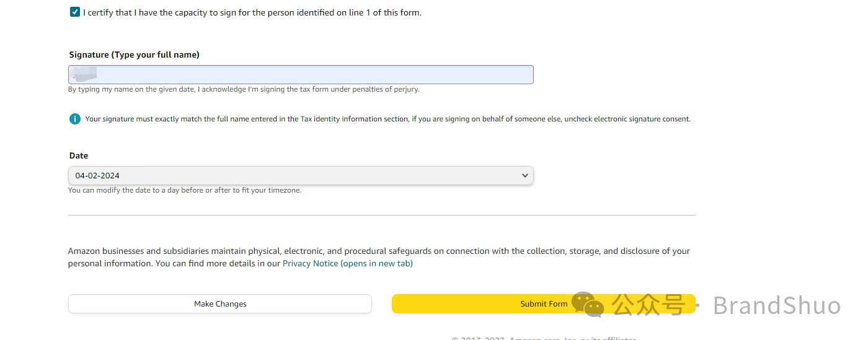868x340 pixels.
Task: Click the 'I certify that I have the capacity' label
Action: [x=252, y=12]
